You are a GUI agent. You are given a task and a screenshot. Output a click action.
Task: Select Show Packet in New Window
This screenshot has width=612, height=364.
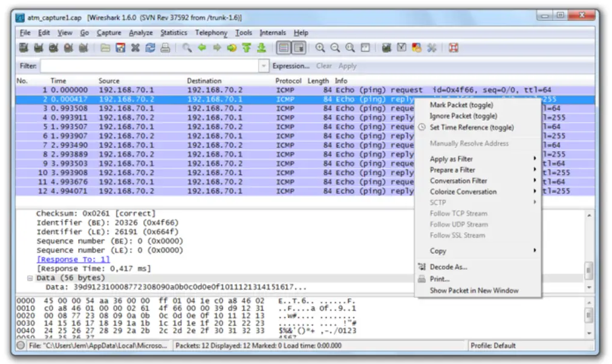click(x=474, y=290)
